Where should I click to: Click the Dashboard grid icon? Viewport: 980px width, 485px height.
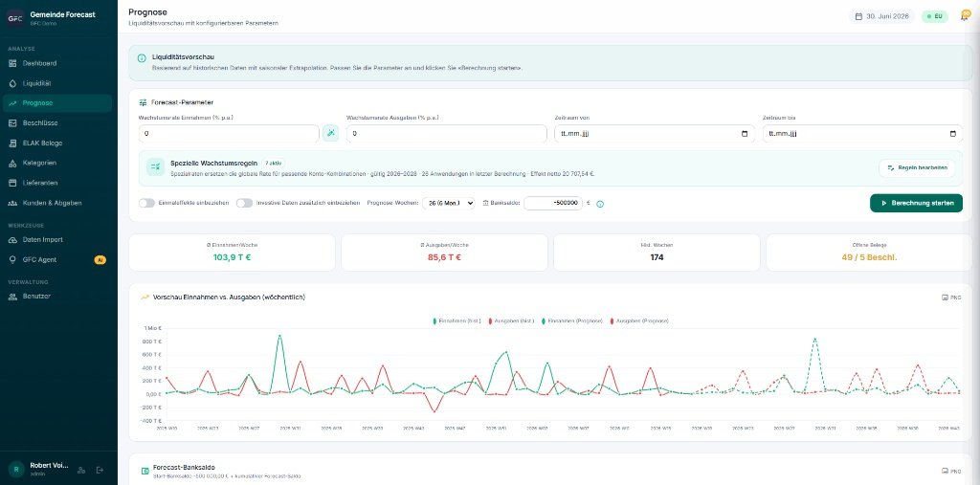coord(12,63)
